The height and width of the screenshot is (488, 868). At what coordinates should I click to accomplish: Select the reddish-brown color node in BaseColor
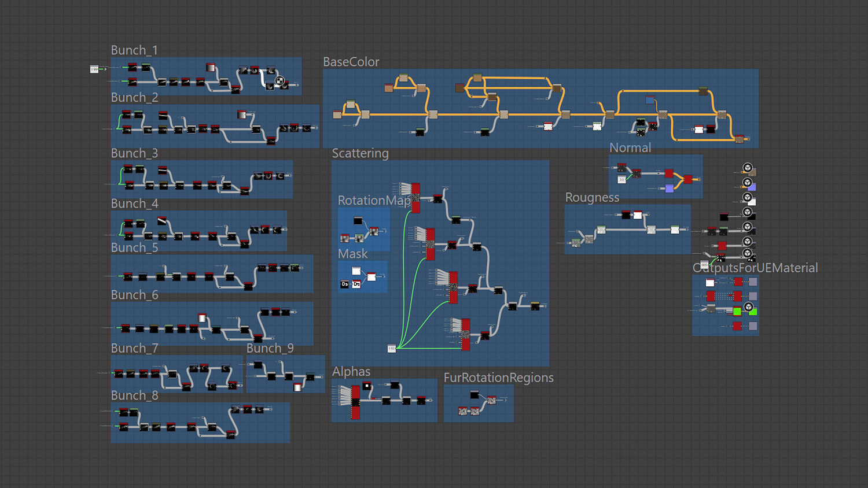[x=459, y=88]
